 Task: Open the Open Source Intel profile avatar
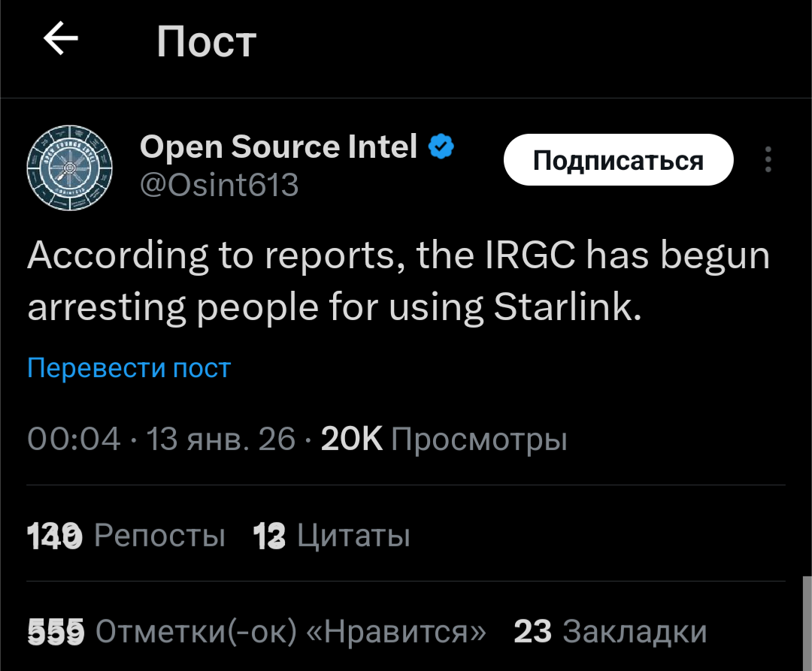tap(69, 167)
